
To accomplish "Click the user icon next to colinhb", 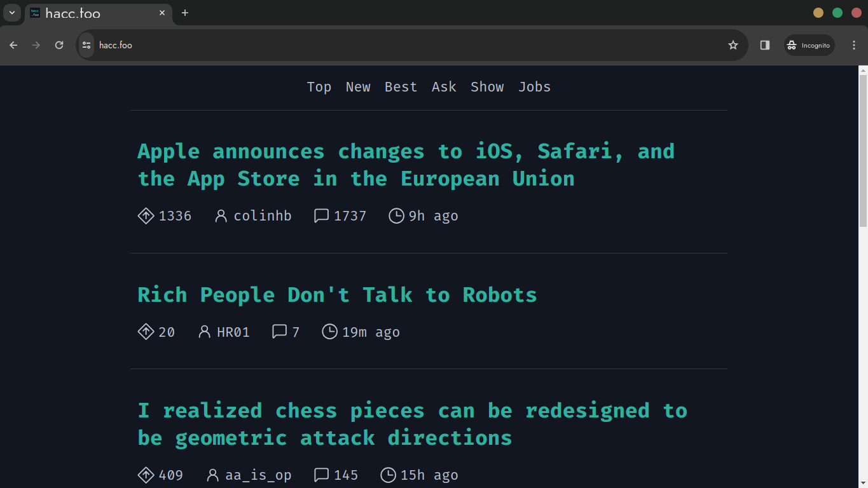I will coord(221,216).
